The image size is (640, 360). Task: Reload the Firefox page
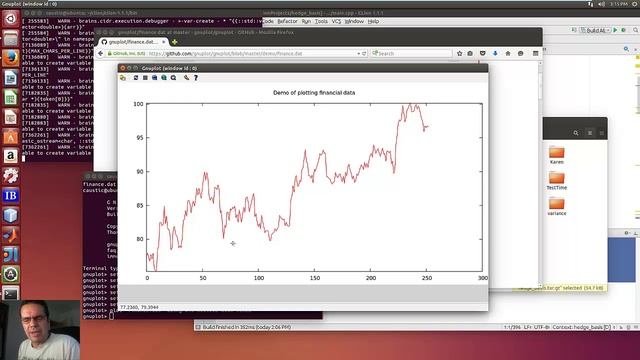pyautogui.click(x=364, y=53)
